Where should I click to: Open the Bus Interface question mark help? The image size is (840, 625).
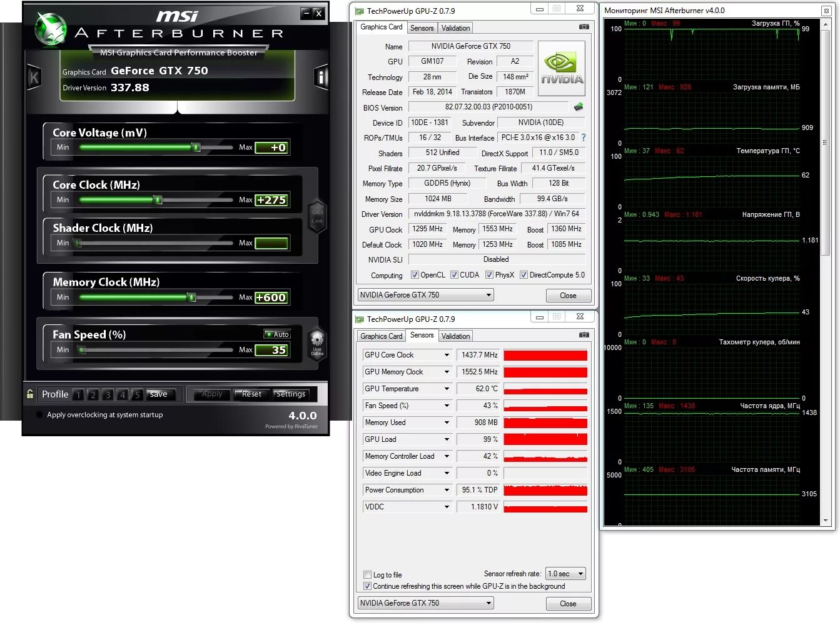tap(584, 137)
